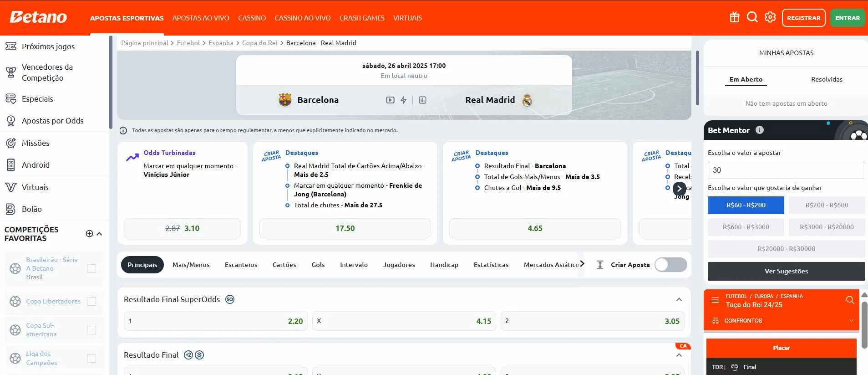Click Bet Mentor info icon
868x375 pixels.
point(759,130)
